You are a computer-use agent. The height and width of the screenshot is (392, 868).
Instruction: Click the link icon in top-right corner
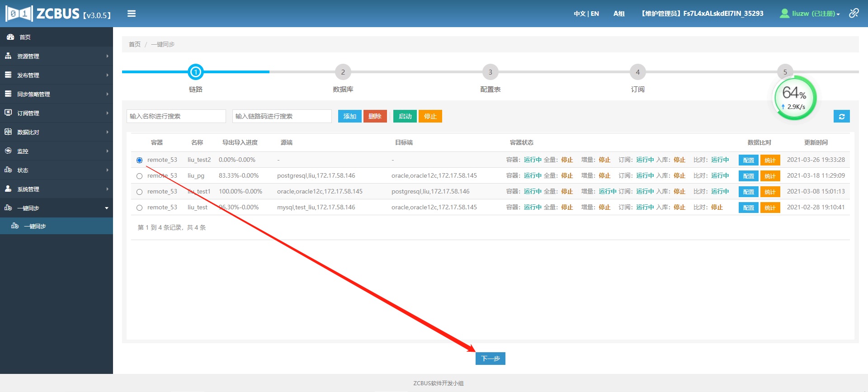click(854, 13)
